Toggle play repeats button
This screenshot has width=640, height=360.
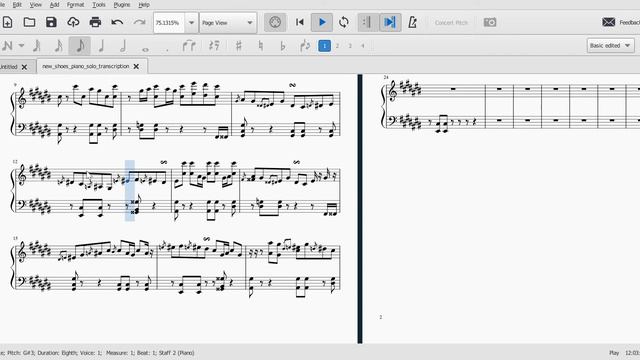(367, 22)
